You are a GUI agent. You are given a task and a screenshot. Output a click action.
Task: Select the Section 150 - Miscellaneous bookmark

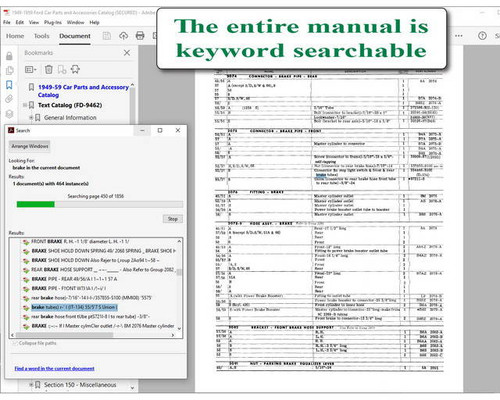80,385
